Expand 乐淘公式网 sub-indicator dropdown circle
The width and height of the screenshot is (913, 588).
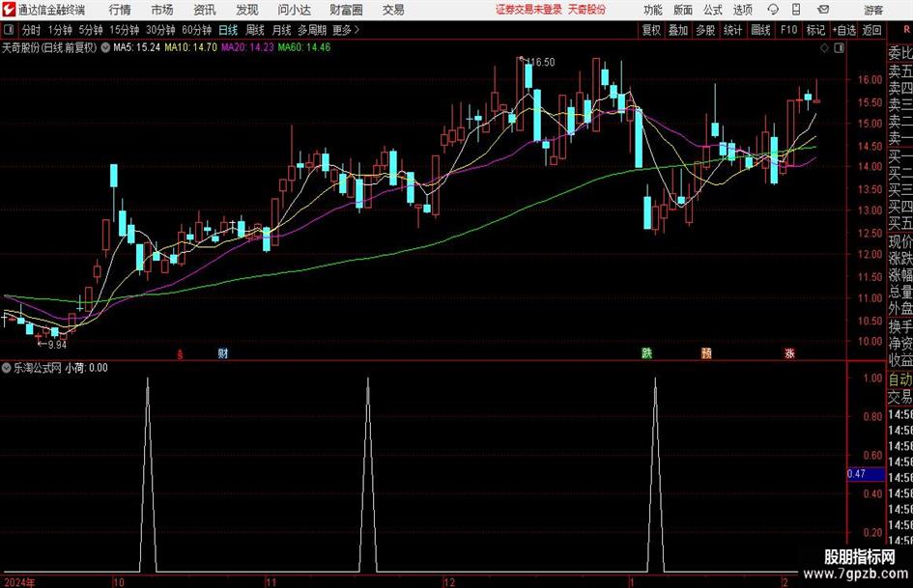click(x=7, y=368)
